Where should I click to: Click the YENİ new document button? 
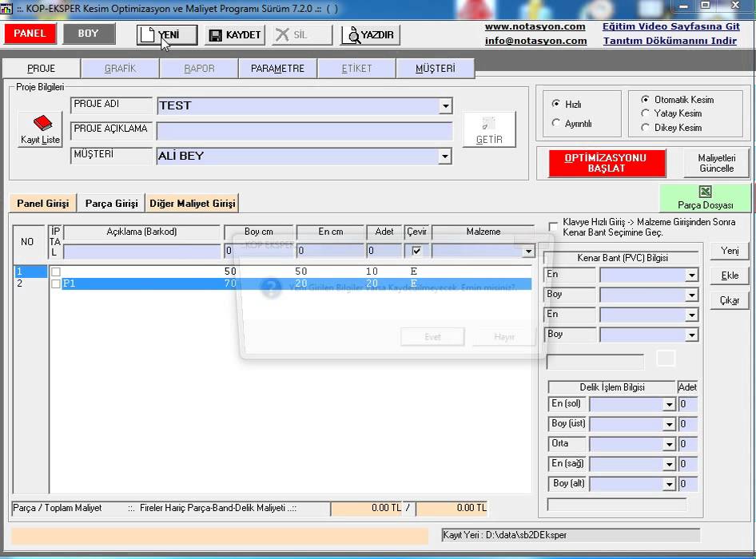click(167, 35)
